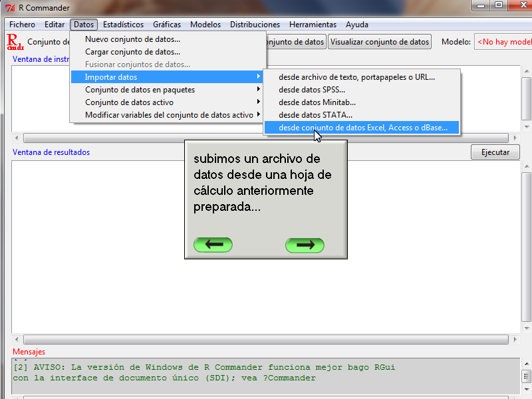The width and height of the screenshot is (532, 399).
Task: Open the Estadísticos menu
Action: click(x=123, y=25)
